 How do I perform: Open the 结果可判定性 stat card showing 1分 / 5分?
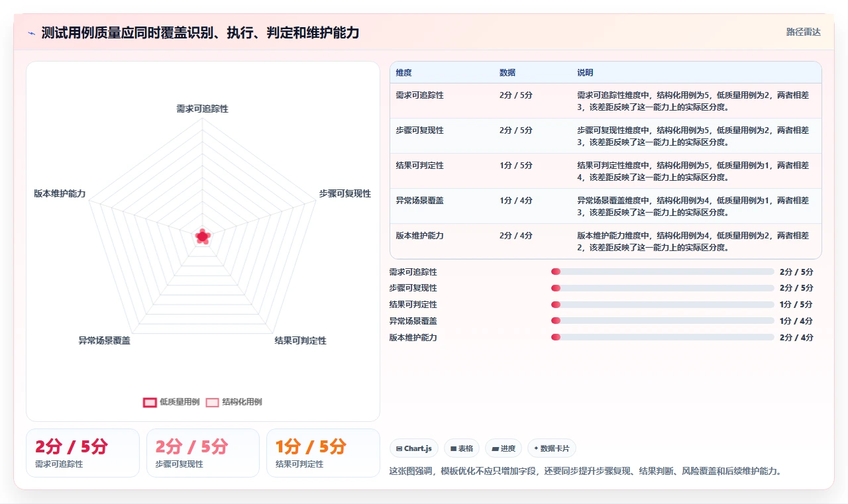323,453
